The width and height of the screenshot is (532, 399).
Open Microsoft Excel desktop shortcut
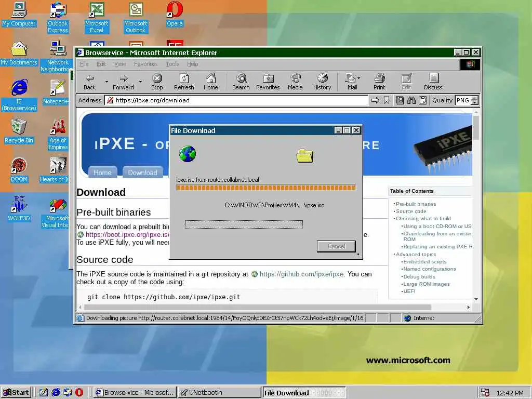pyautogui.click(x=97, y=18)
